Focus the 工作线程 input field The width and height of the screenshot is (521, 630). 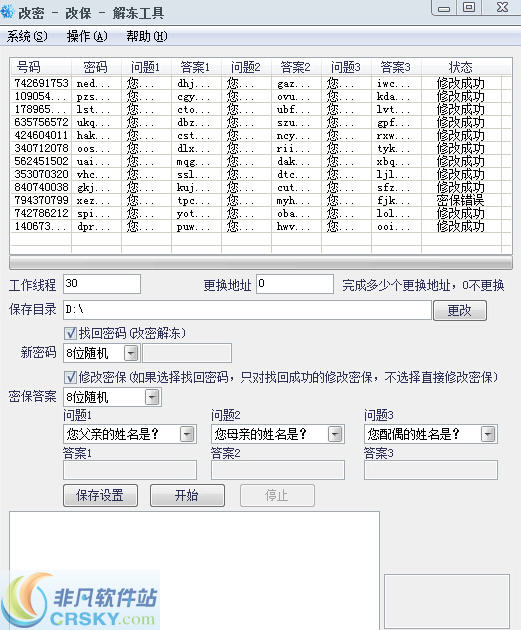point(102,284)
